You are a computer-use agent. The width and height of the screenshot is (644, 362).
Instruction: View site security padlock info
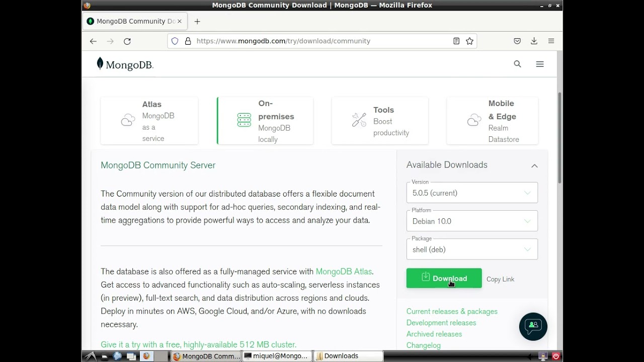coord(188,41)
